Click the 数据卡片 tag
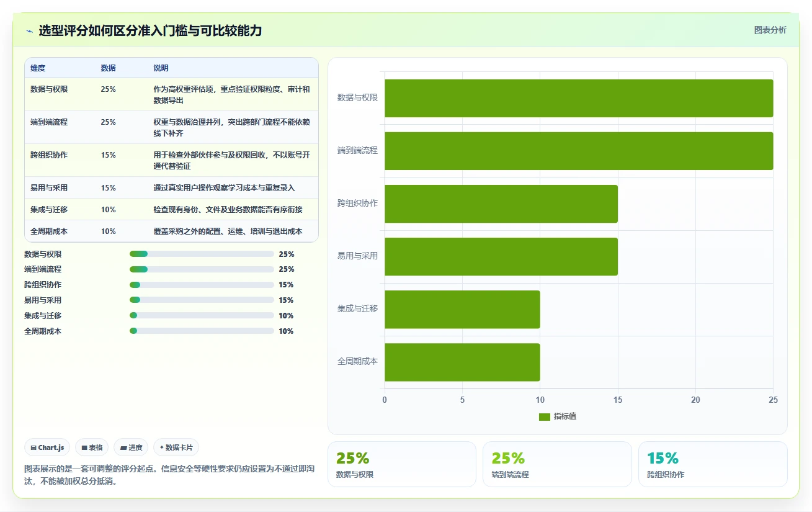Image resolution: width=812 pixels, height=512 pixels. (x=176, y=447)
